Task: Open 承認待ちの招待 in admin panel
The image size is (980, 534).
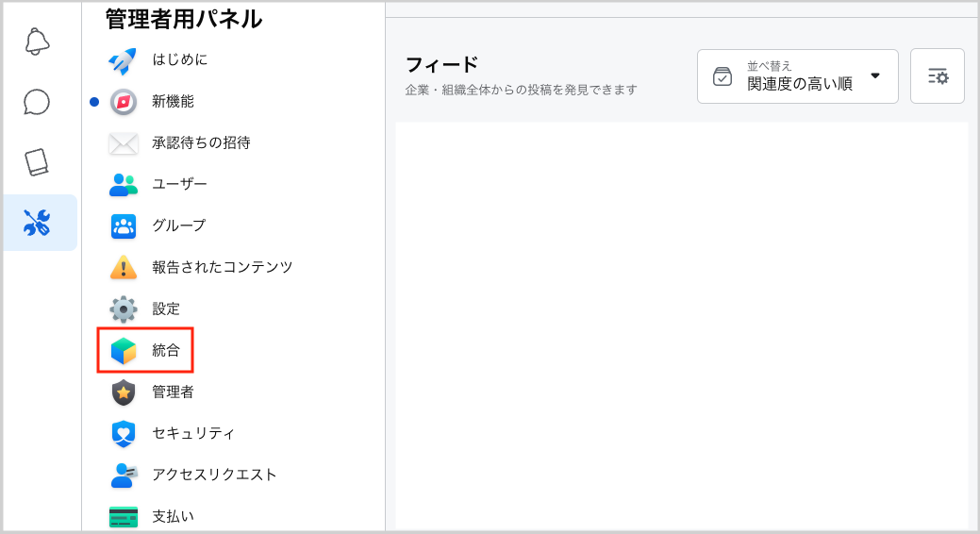Action: (x=201, y=143)
